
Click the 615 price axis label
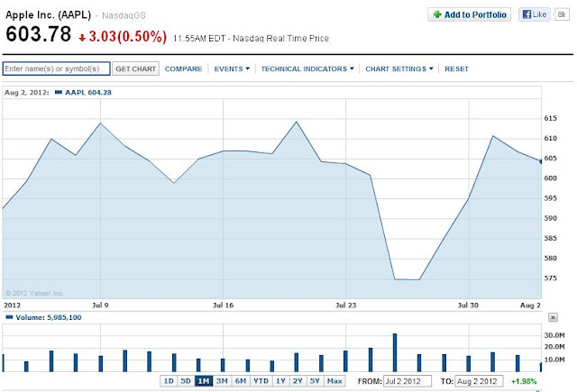click(x=551, y=118)
